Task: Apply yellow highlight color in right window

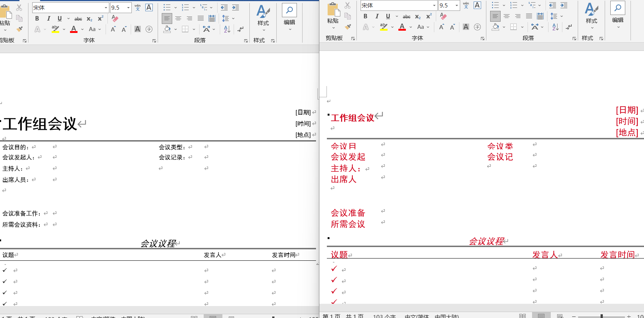Action: point(384,27)
